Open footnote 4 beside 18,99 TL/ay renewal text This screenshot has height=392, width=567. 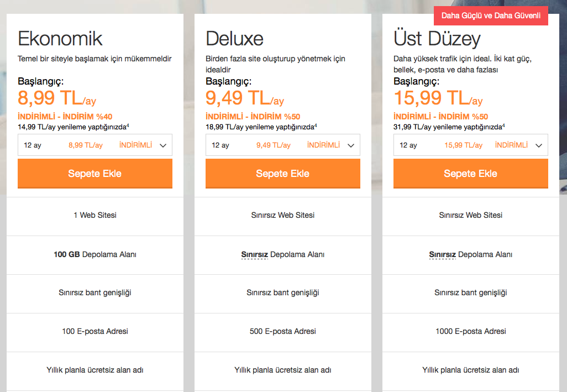[316, 125]
